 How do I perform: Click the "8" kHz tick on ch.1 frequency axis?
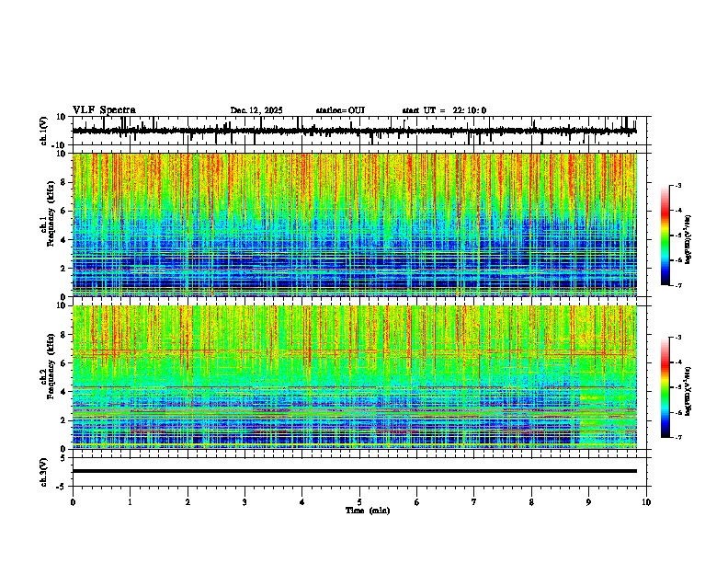[64, 182]
